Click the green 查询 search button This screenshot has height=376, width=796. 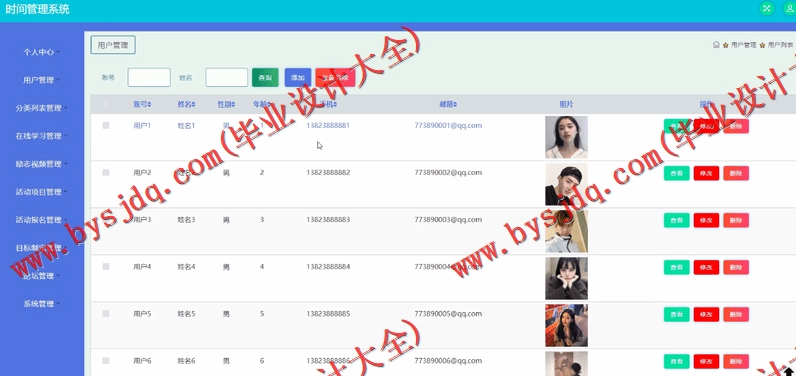265,78
